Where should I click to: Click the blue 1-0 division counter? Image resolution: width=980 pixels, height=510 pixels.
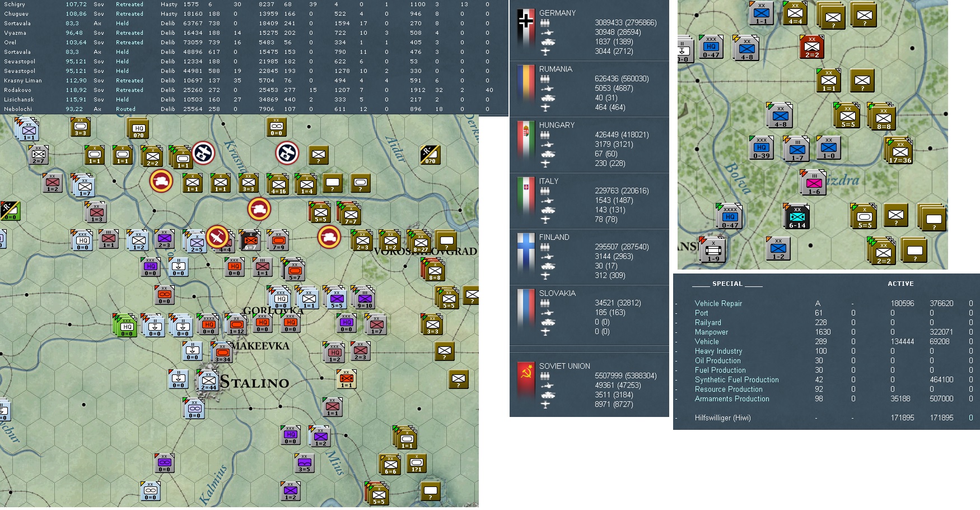(x=829, y=147)
